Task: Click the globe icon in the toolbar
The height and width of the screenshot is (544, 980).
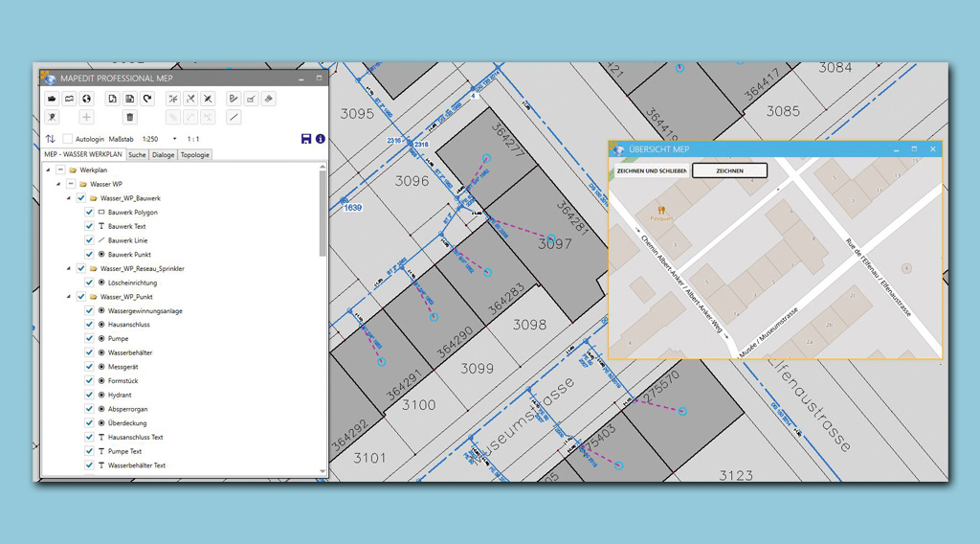Action: [86, 99]
